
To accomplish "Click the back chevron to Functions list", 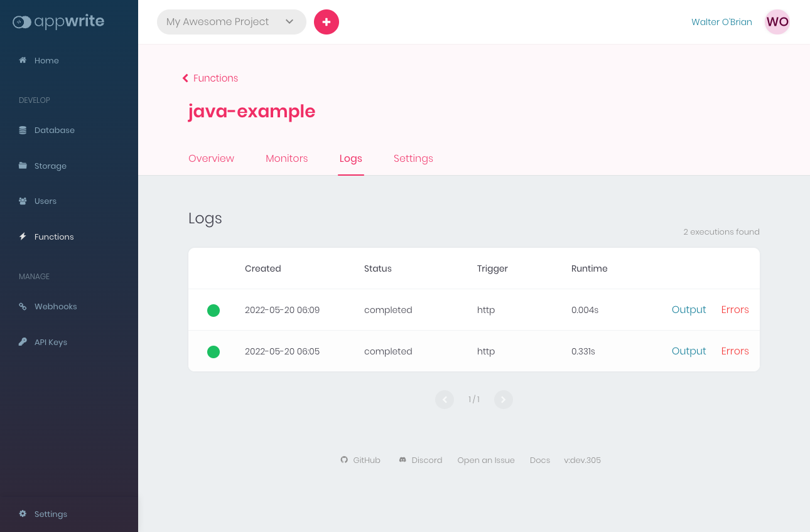I will tap(185, 78).
